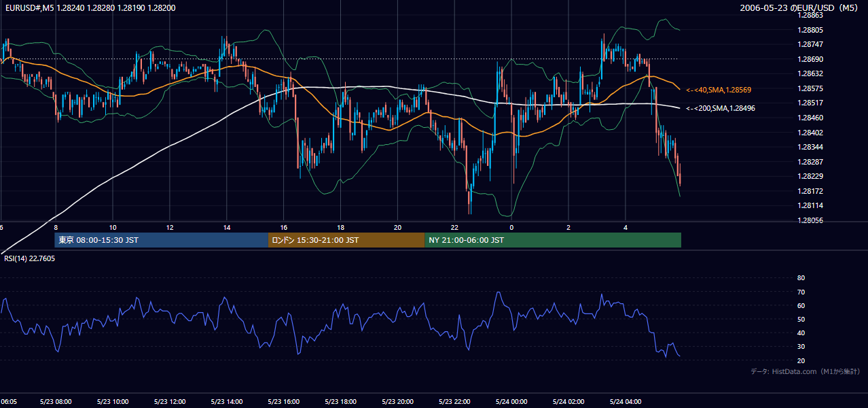This screenshot has height=408, width=868.
Task: Click price axis value 1.28747
Action: (810, 45)
